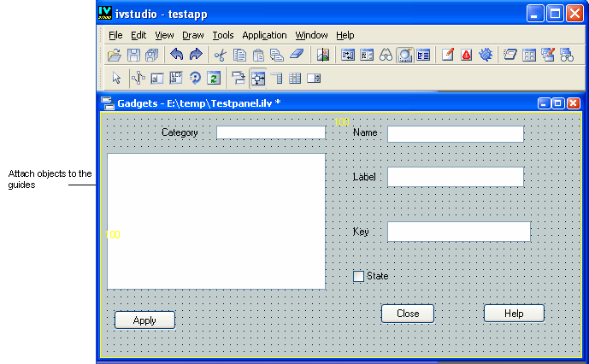Click the eraser Delete icon
The height and width of the screenshot is (364, 589).
(x=297, y=56)
